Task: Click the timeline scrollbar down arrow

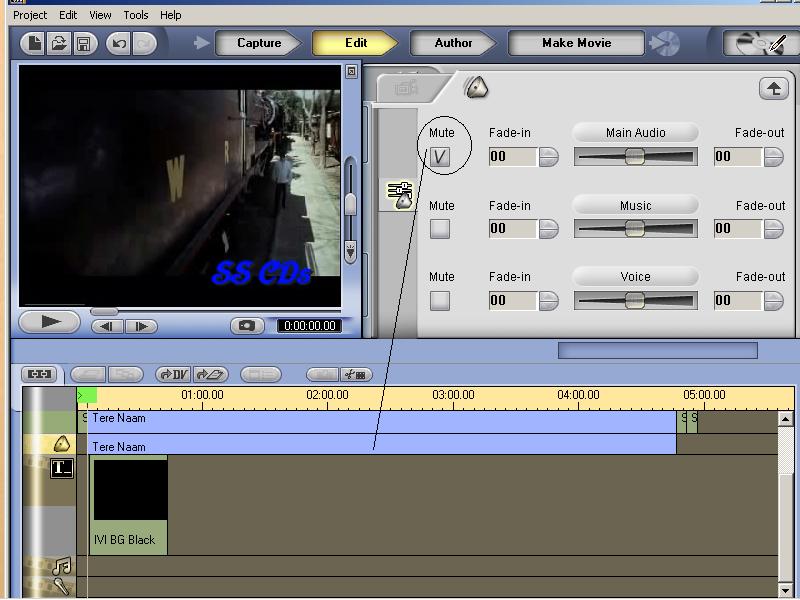Action: [786, 590]
